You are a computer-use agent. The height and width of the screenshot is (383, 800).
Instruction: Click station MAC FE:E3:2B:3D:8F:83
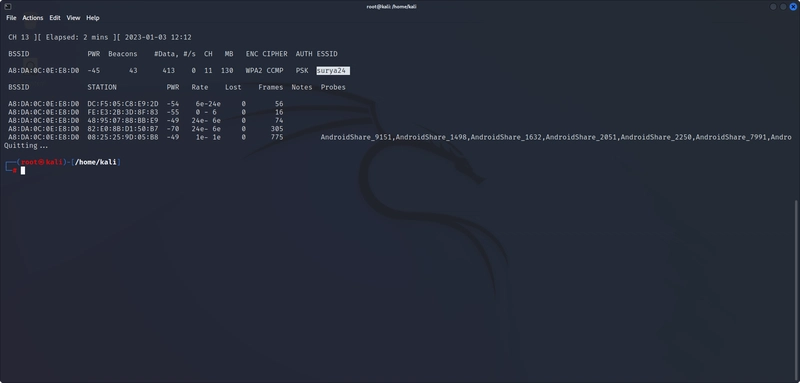pyautogui.click(x=123, y=112)
